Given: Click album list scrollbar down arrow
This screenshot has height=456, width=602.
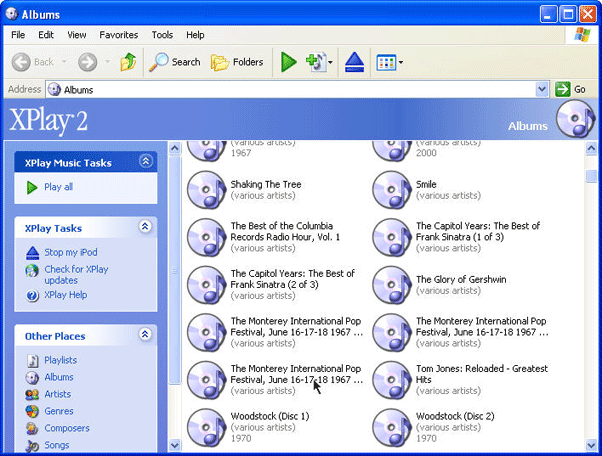Looking at the screenshot, I should pyautogui.click(x=591, y=445).
